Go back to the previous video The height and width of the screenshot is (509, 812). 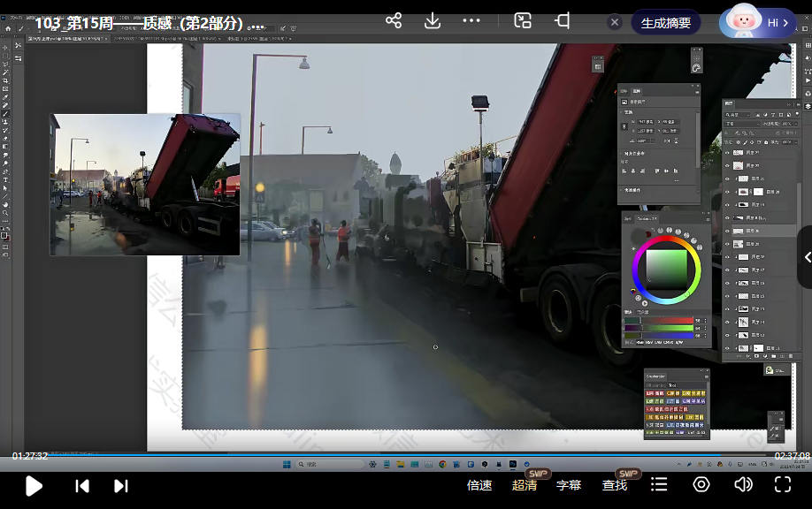click(x=82, y=485)
